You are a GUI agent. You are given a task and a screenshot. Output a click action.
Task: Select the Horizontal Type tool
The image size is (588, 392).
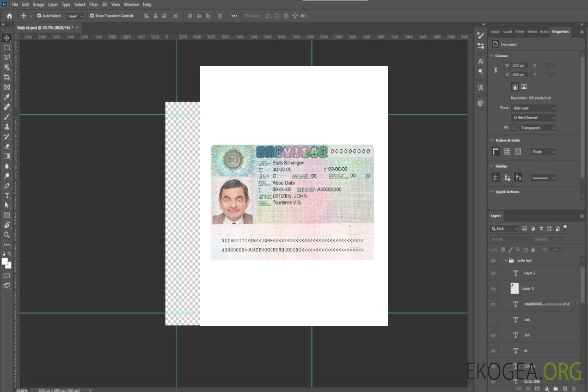pos(7,195)
